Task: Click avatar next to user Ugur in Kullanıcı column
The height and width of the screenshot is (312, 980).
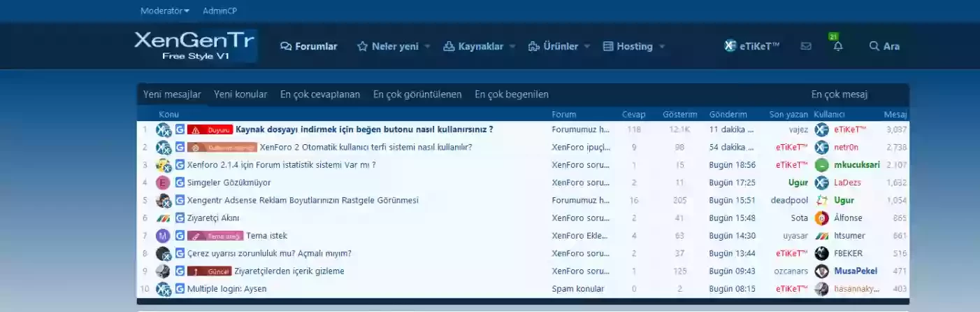Action: click(x=822, y=200)
